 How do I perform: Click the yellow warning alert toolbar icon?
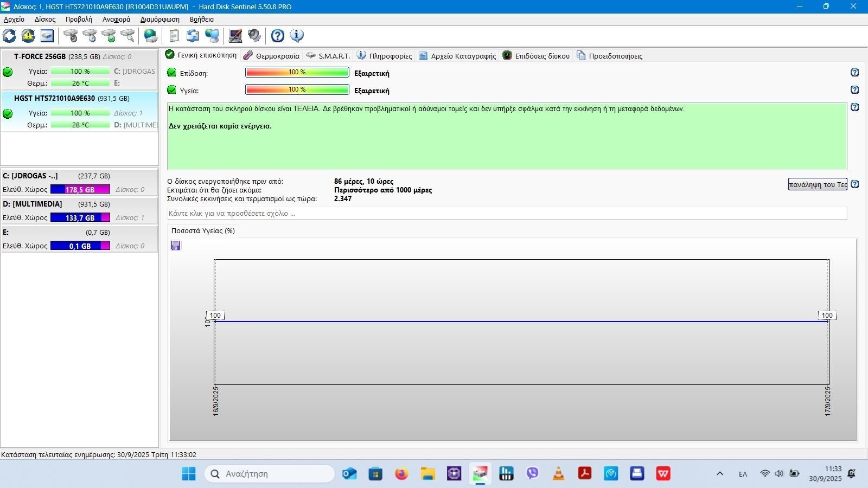tap(28, 36)
